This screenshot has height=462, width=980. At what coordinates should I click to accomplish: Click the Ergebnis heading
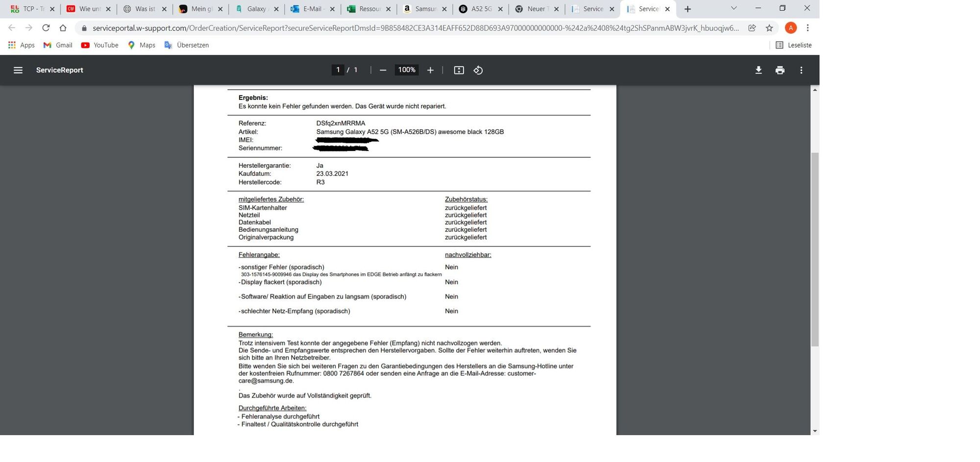coord(253,98)
